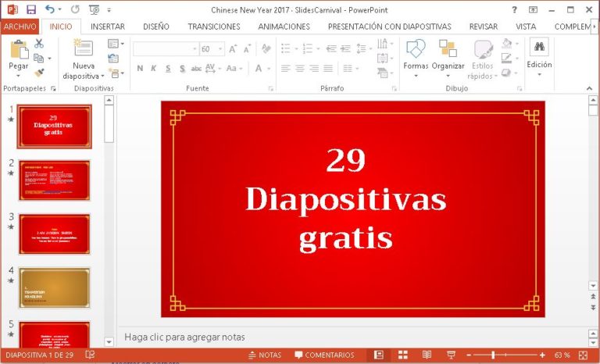
Task: Toggle NOTAS pane in status bar
Action: pos(265,355)
